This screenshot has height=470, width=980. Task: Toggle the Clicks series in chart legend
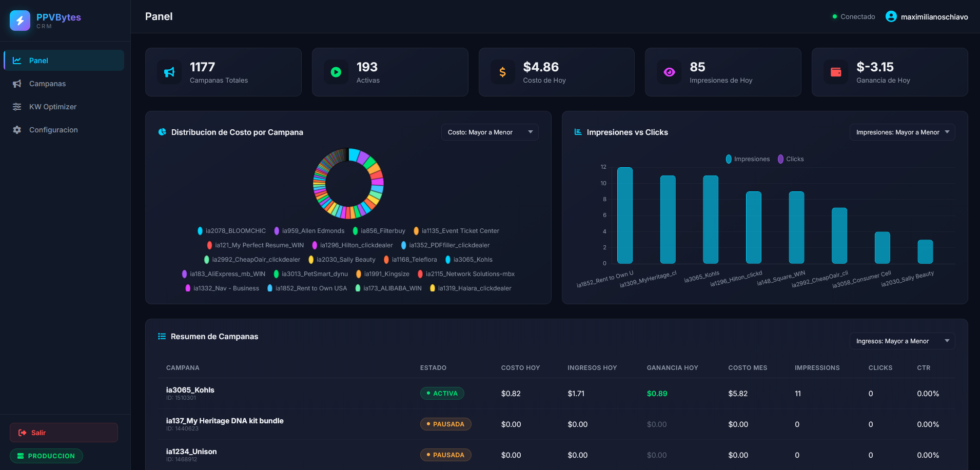click(x=791, y=159)
